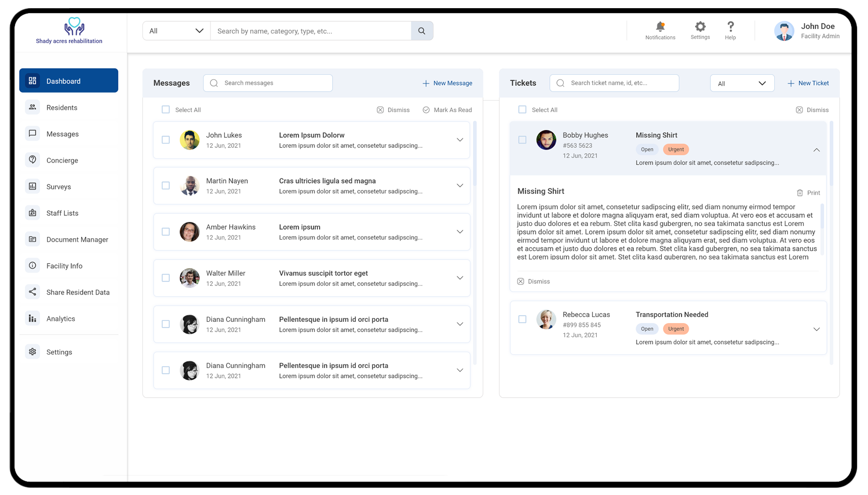Click the sidebar Settings gear icon
868x495 pixels.
click(x=33, y=352)
